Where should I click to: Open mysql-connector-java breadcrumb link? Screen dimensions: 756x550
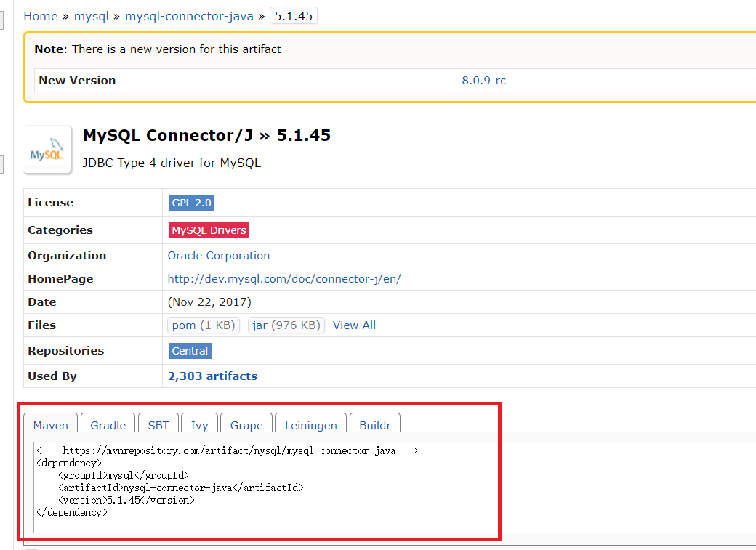[x=189, y=16]
